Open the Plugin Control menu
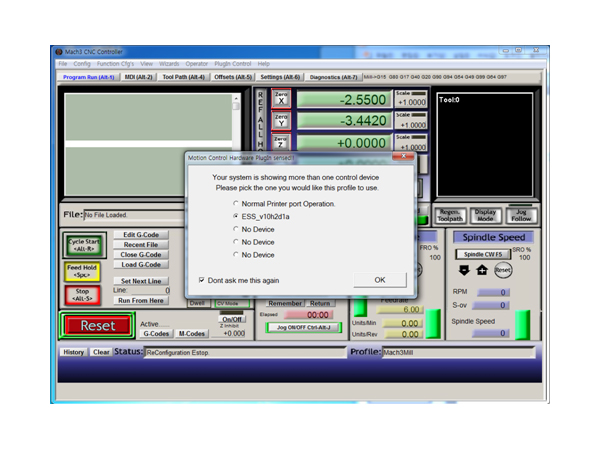This screenshot has height=450, width=600. (233, 63)
